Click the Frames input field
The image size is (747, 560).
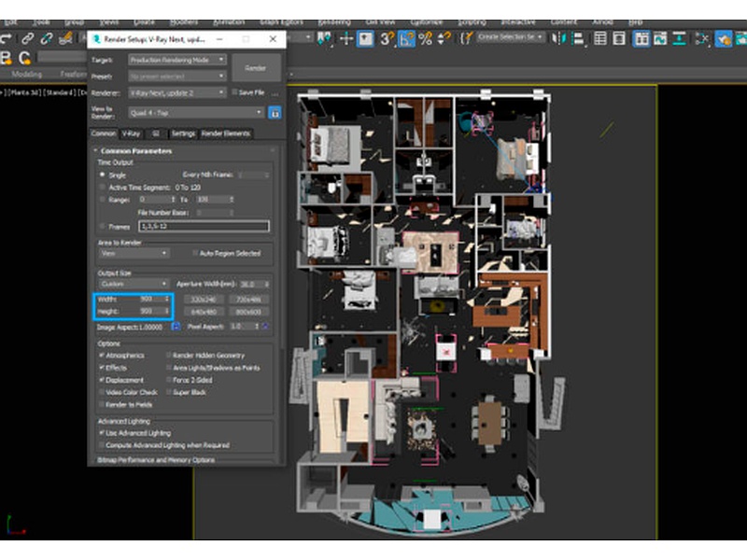(x=203, y=226)
